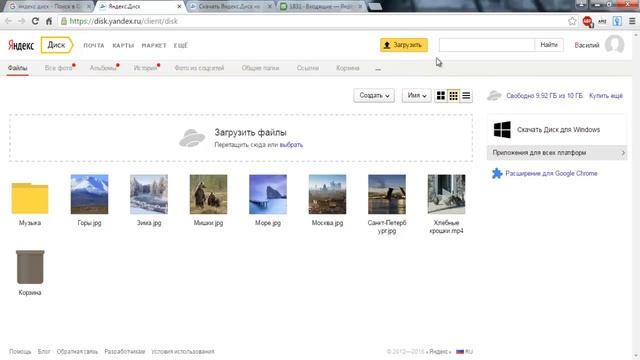The image size is (640, 360).
Task: Open the Блог footer link
Action: point(44,351)
